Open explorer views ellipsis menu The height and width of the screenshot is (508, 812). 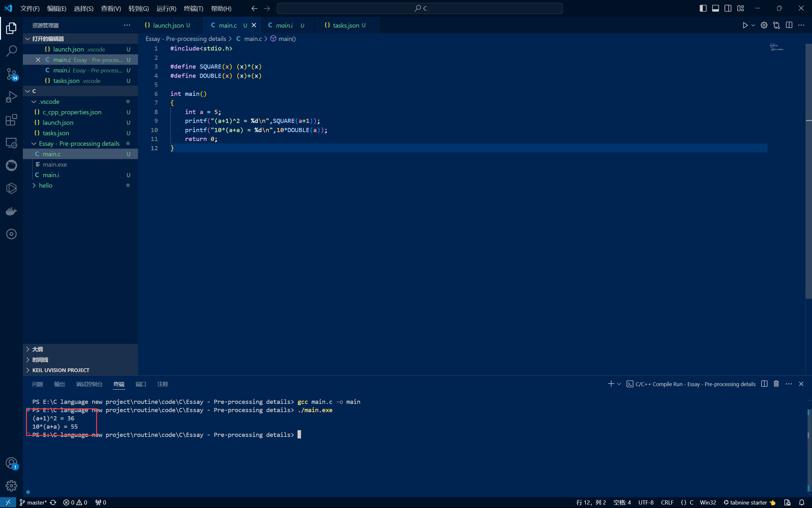pos(127,25)
